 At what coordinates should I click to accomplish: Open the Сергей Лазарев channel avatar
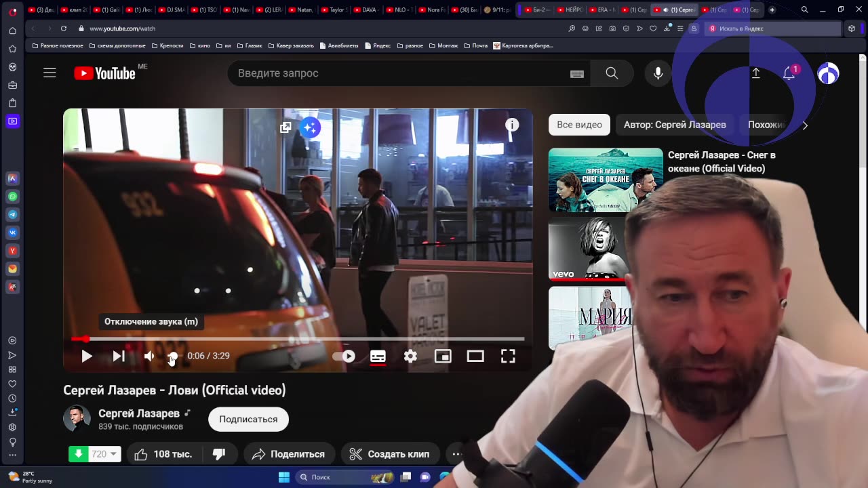(77, 419)
